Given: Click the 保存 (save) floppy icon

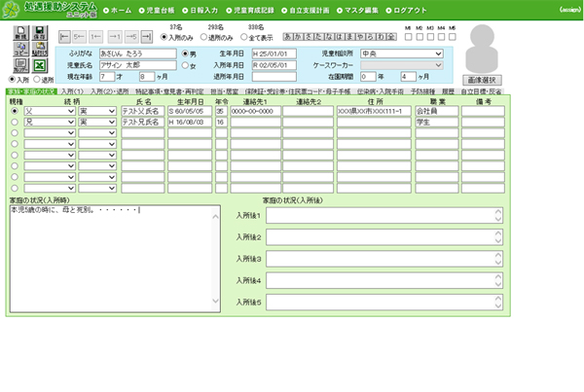Looking at the screenshot, I should 40,33.
